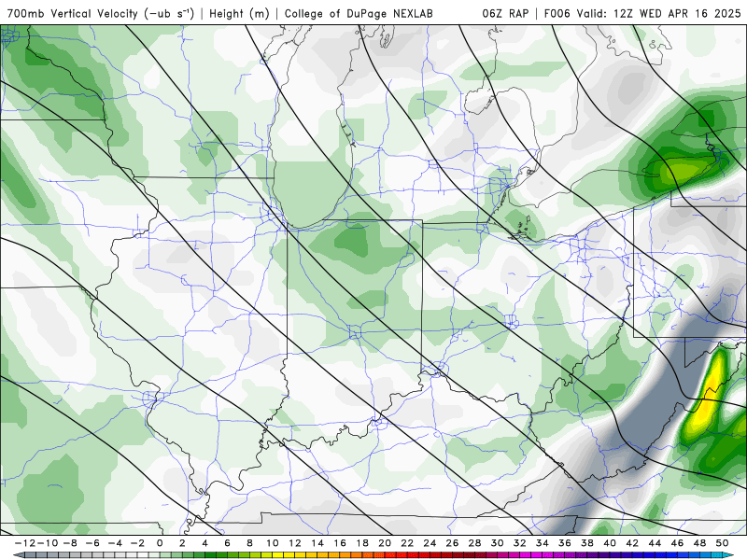Click the "44" legend value
The height and width of the screenshot is (560, 747).
point(655,543)
